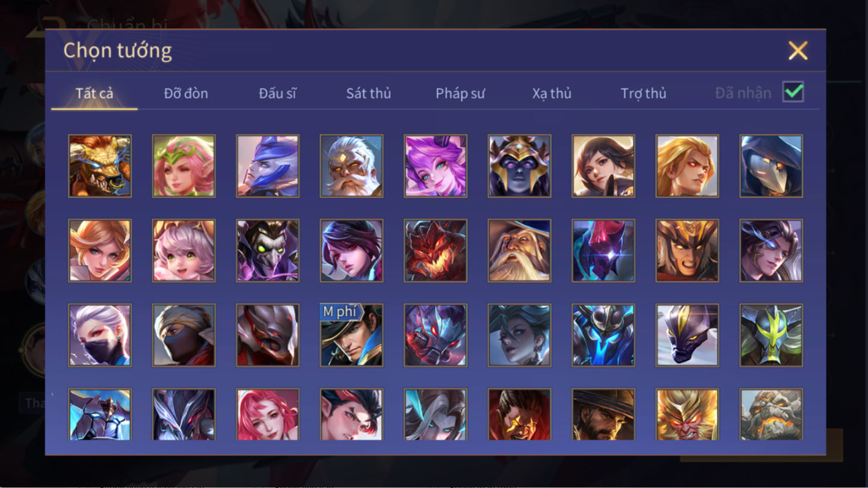Show the 'Xạ thủ' category

tap(552, 93)
